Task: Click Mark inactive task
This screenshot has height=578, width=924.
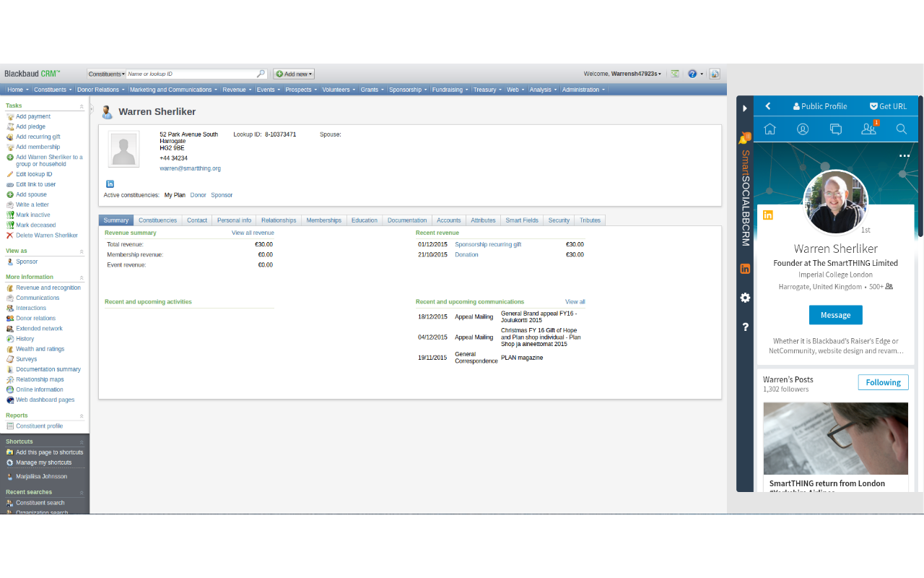Action: click(x=33, y=215)
